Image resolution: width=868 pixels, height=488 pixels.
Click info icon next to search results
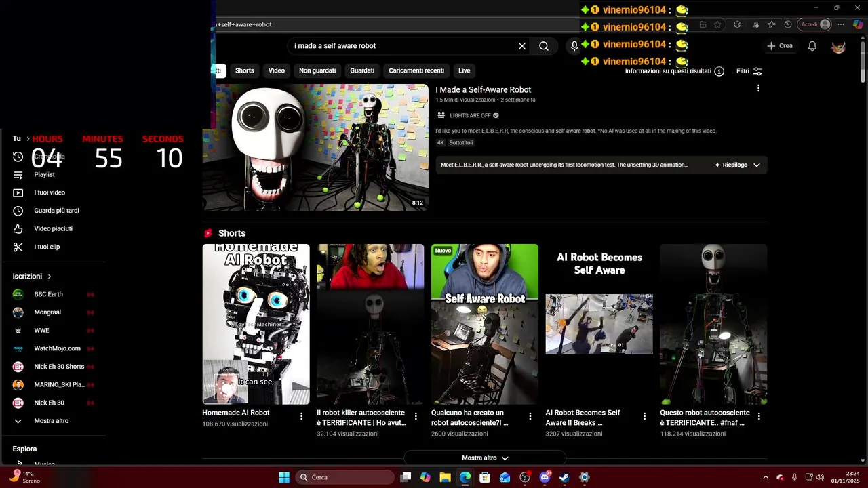coord(719,71)
